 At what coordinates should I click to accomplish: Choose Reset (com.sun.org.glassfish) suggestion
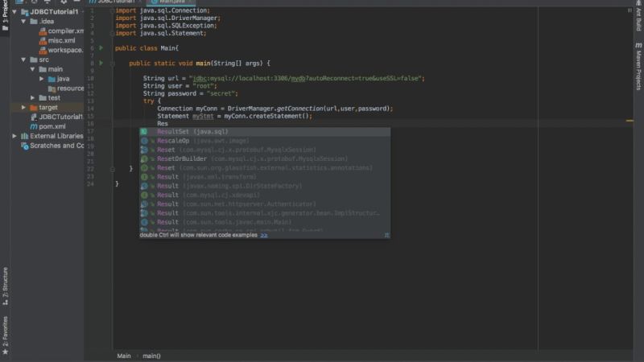pos(265,168)
